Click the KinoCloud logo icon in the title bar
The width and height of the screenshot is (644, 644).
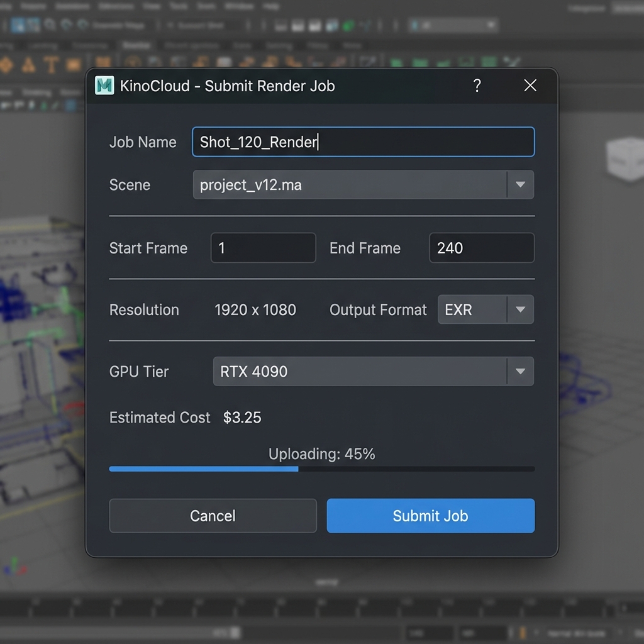(105, 86)
